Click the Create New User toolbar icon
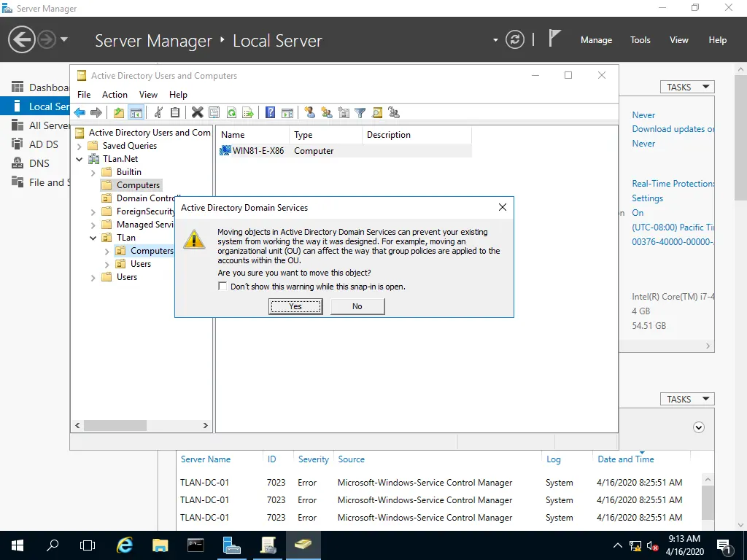This screenshot has width=747, height=560. (309, 113)
